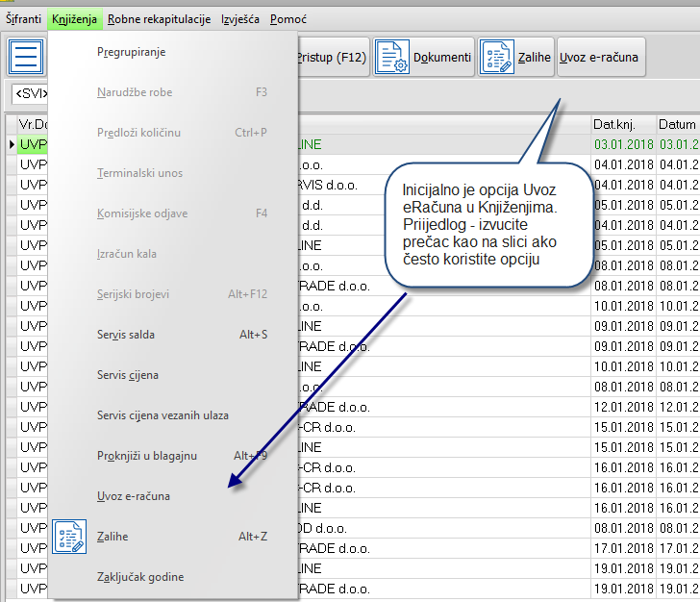Select the current row indicator arrow
The height and width of the screenshot is (602, 700).
[x=12, y=144]
